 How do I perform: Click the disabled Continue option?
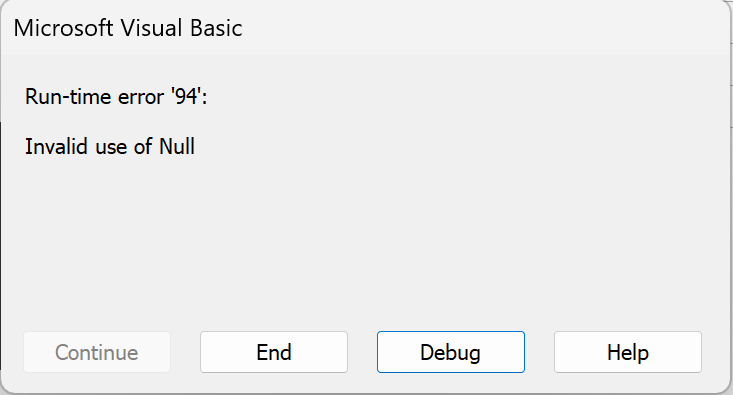97,352
